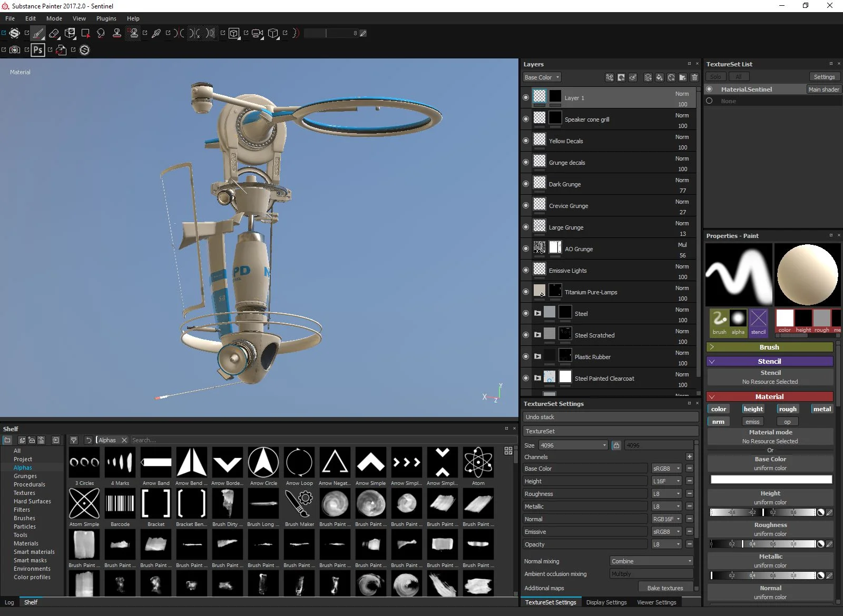Screen dimensions: 843x616
Task: Hide the Layer 1 layer
Action: click(x=526, y=98)
